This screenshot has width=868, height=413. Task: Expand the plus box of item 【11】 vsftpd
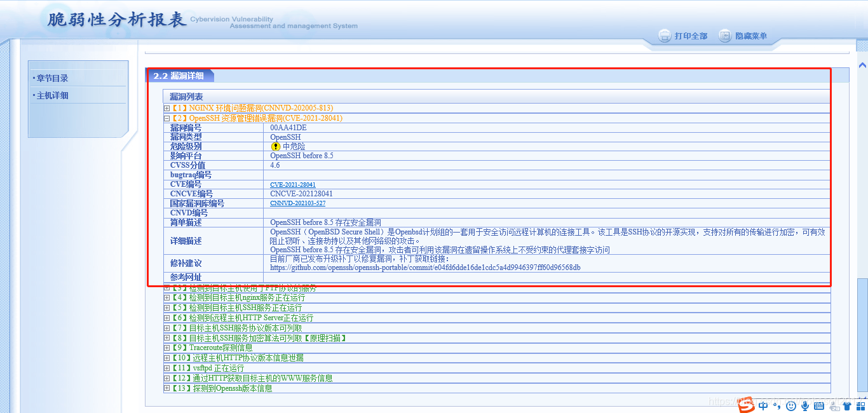pos(167,368)
